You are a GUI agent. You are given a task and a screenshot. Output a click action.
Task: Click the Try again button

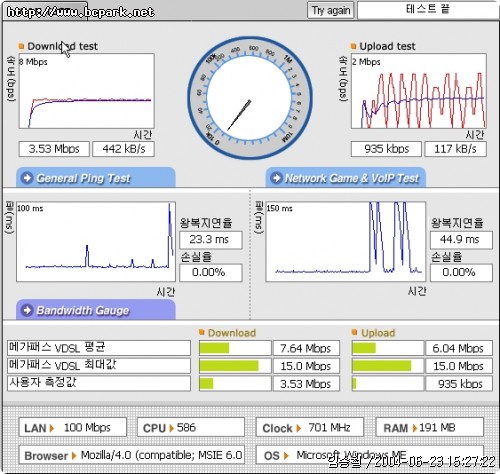(x=330, y=11)
